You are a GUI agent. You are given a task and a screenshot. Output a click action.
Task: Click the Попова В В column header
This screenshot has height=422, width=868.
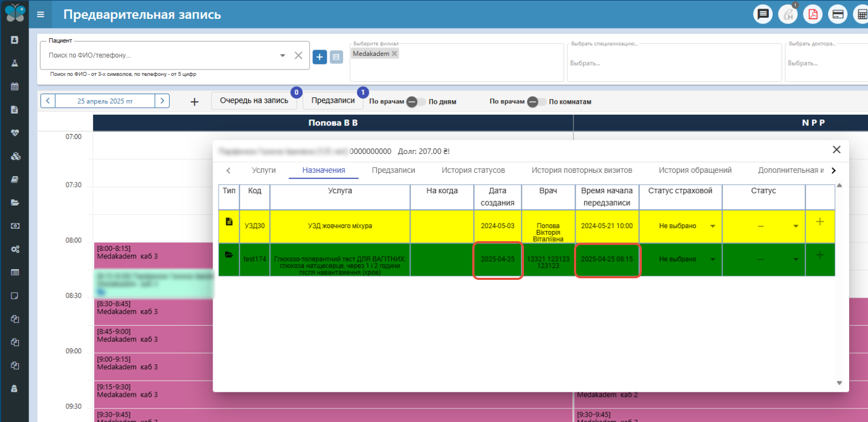coord(333,123)
